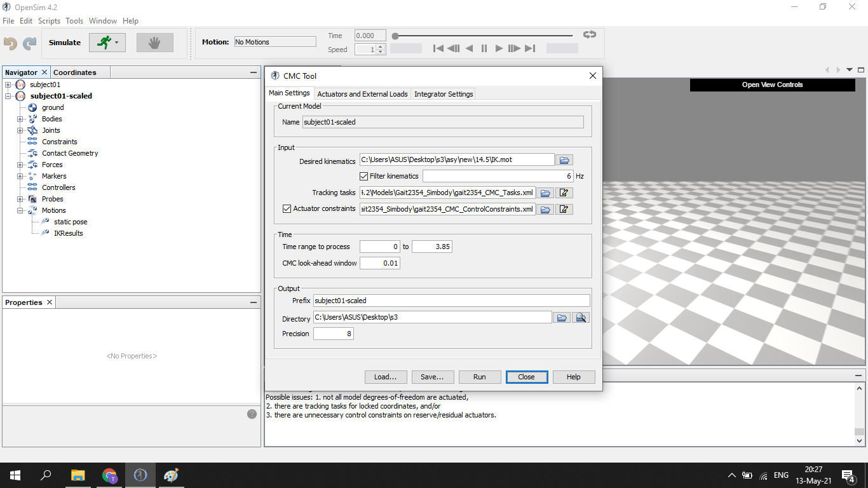Screen dimensions: 868x488
Task: Browse for Desired kinematics file
Action: click(564, 160)
